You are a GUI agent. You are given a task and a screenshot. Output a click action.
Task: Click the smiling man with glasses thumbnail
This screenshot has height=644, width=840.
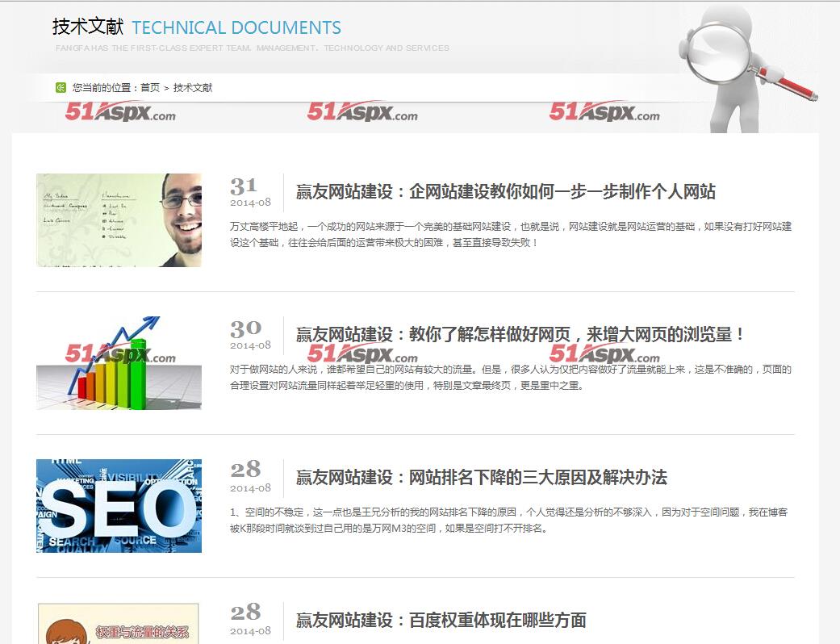tap(119, 220)
